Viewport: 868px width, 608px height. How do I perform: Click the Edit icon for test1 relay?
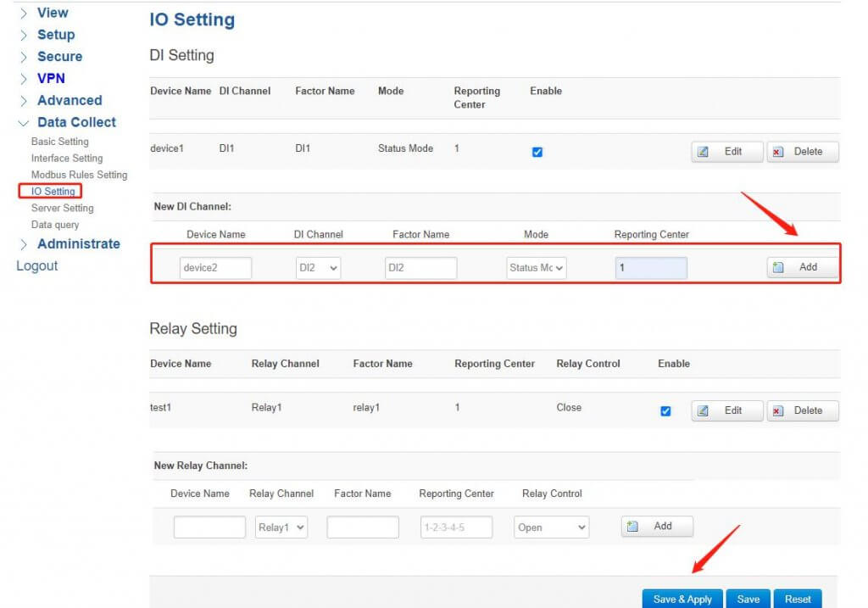coord(703,410)
